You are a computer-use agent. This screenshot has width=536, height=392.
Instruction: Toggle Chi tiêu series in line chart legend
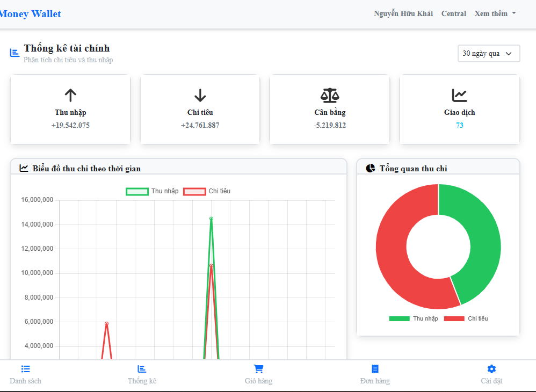pos(207,191)
